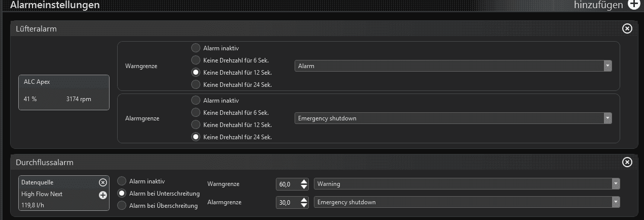Select Warngrenze 'Alarm inaktiv' fan option
644x220 pixels.
196,48
